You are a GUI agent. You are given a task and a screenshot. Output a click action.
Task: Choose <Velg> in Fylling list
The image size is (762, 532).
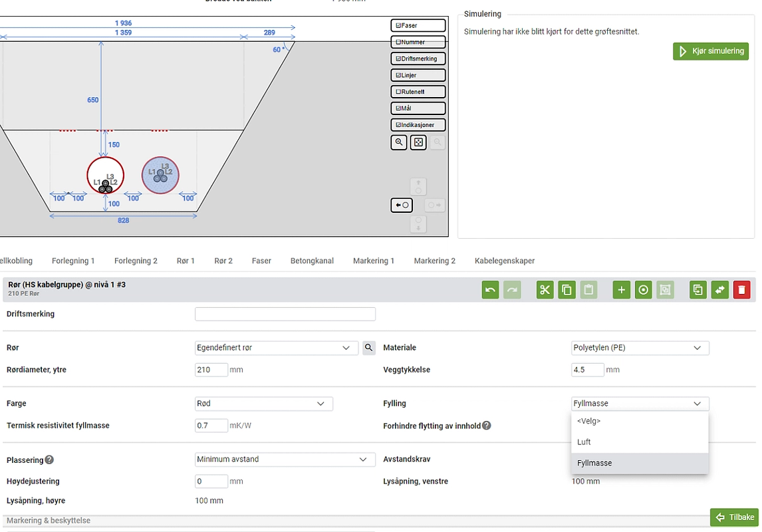640,421
